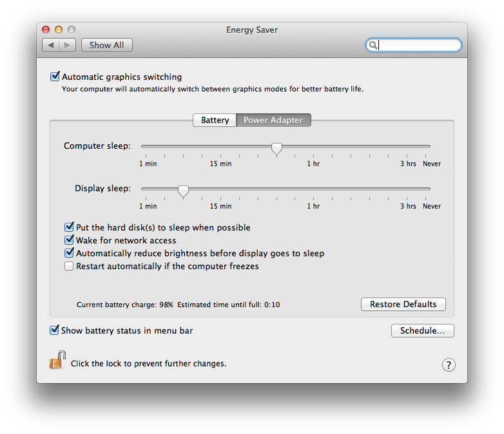Click Estimated time until full: 0:10 text

click(x=229, y=305)
